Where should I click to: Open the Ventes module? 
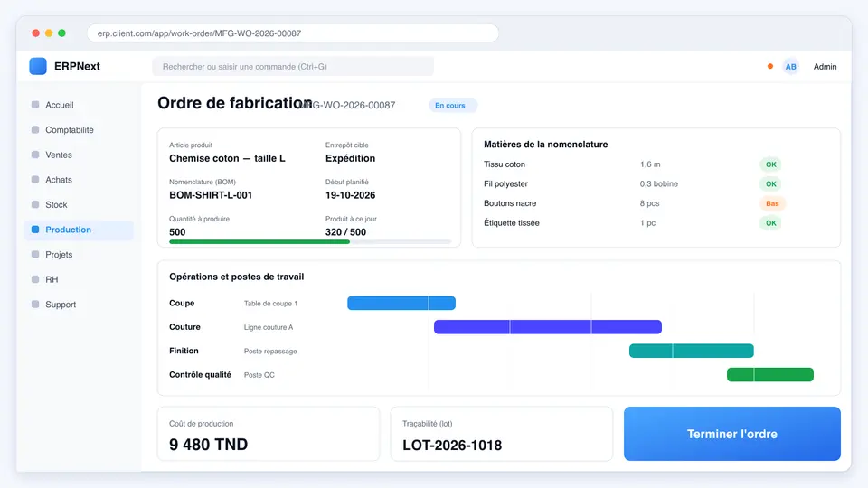pyautogui.click(x=79, y=155)
